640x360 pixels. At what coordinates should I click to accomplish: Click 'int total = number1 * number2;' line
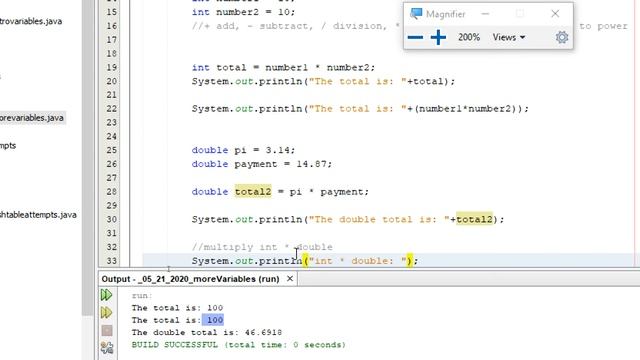coord(283,67)
